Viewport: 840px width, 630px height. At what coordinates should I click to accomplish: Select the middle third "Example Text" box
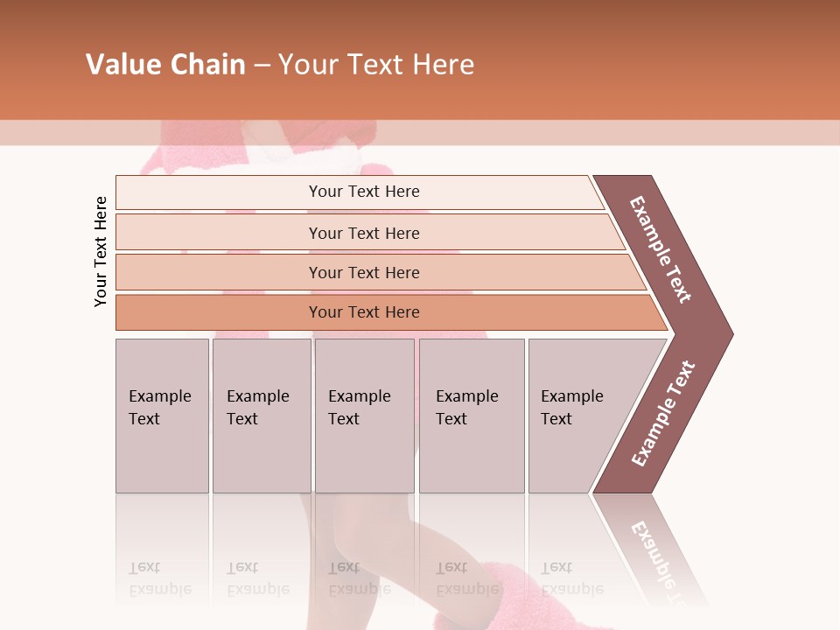click(x=364, y=415)
